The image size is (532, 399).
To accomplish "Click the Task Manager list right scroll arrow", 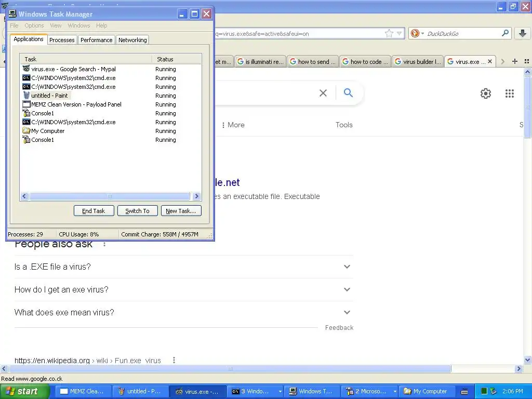I will [x=196, y=196].
